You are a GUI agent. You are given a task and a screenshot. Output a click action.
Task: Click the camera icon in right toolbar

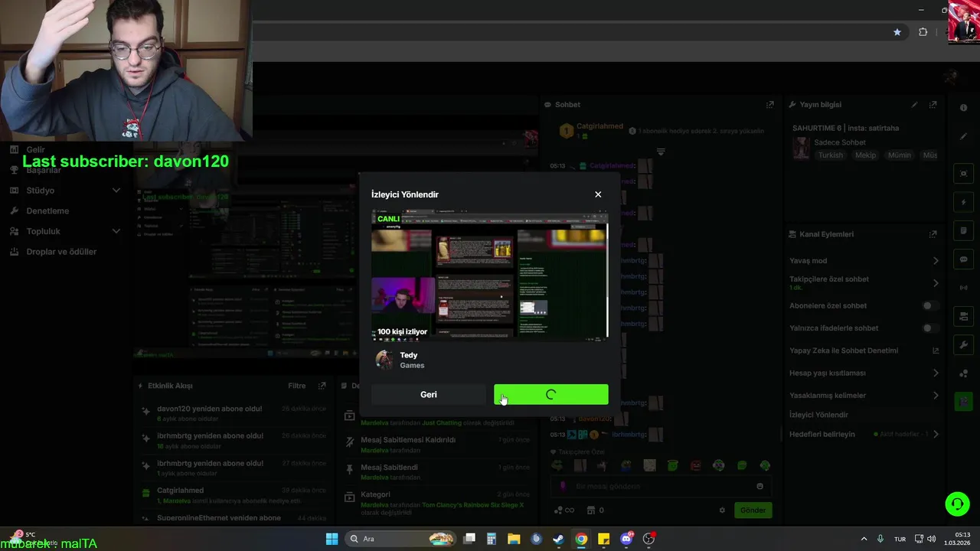[x=963, y=316]
